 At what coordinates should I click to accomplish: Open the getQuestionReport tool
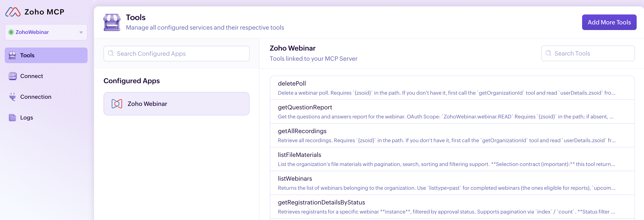452,112
